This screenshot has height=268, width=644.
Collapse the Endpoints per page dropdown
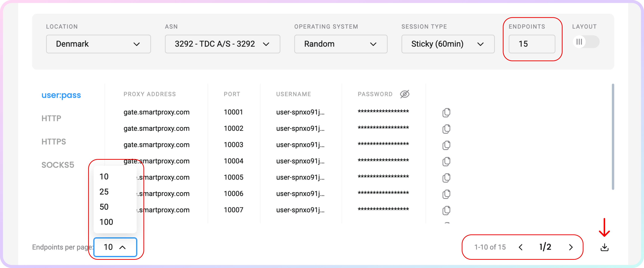point(115,247)
